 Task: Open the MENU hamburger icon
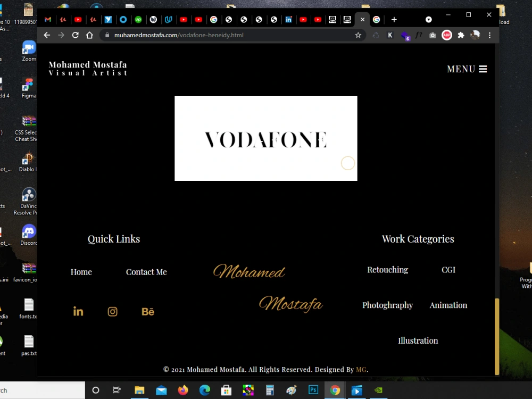(x=483, y=69)
